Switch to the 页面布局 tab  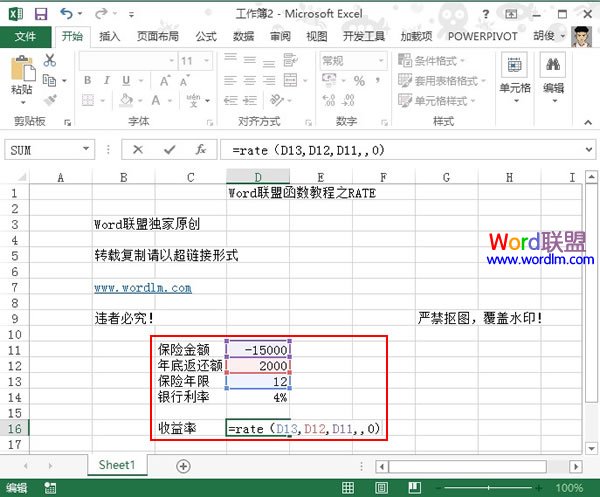click(x=158, y=36)
